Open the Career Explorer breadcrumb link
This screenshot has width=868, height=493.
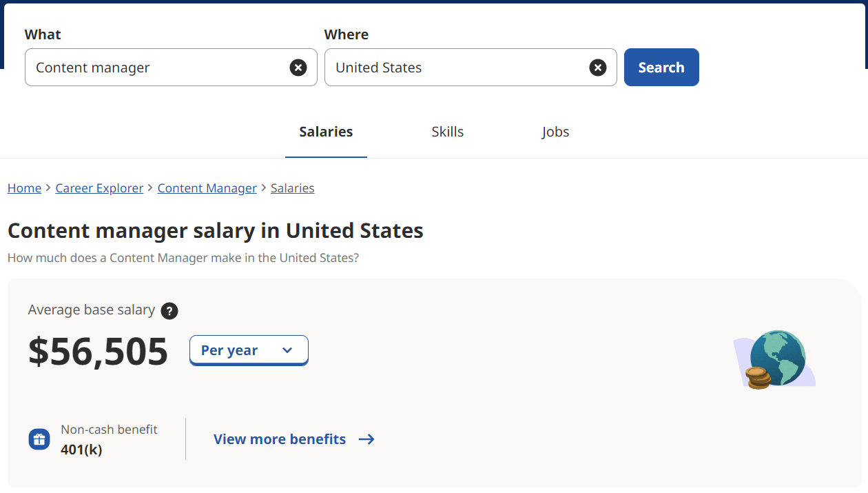99,188
